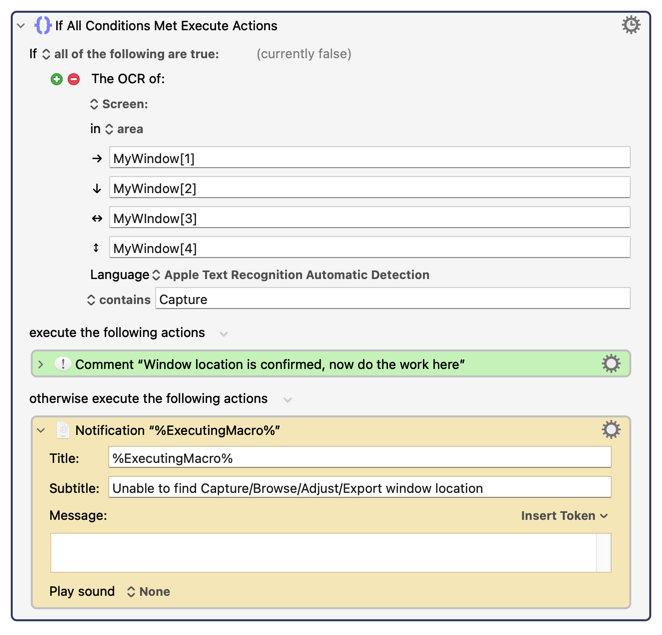Click the Message text area scrollbar
The image size is (662, 635).
click(x=604, y=553)
